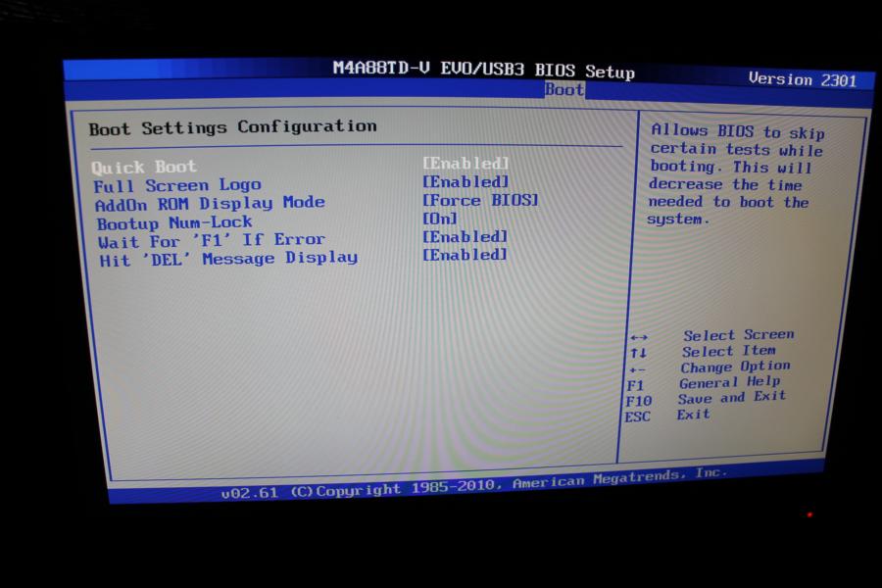The height and width of the screenshot is (588, 882).
Task: Click the Boot Settings Configuration heading
Action: tap(232, 127)
